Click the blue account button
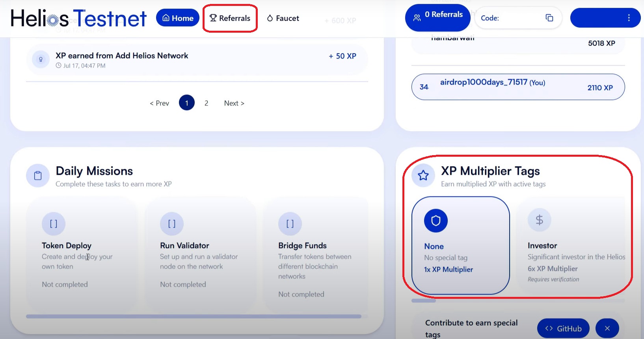This screenshot has width=644, height=339. (x=605, y=18)
